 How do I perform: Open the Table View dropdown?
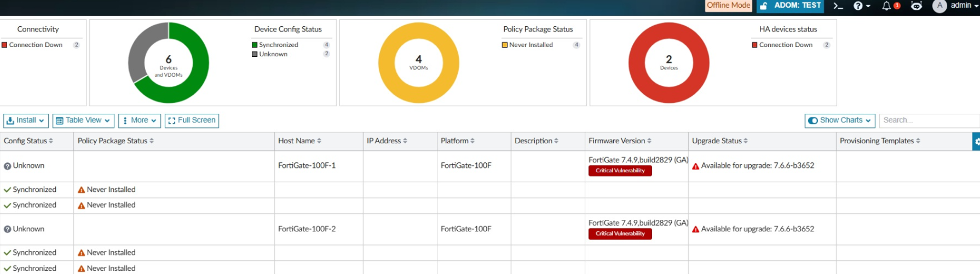coord(83,120)
